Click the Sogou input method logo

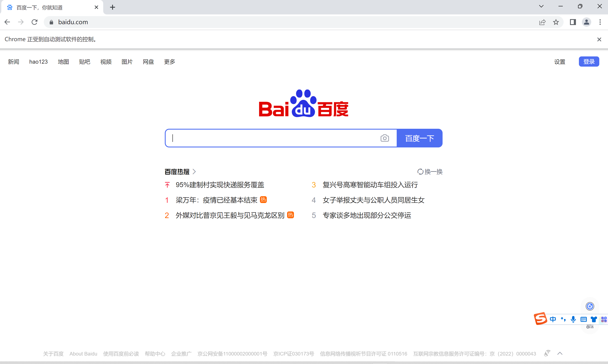(540, 319)
